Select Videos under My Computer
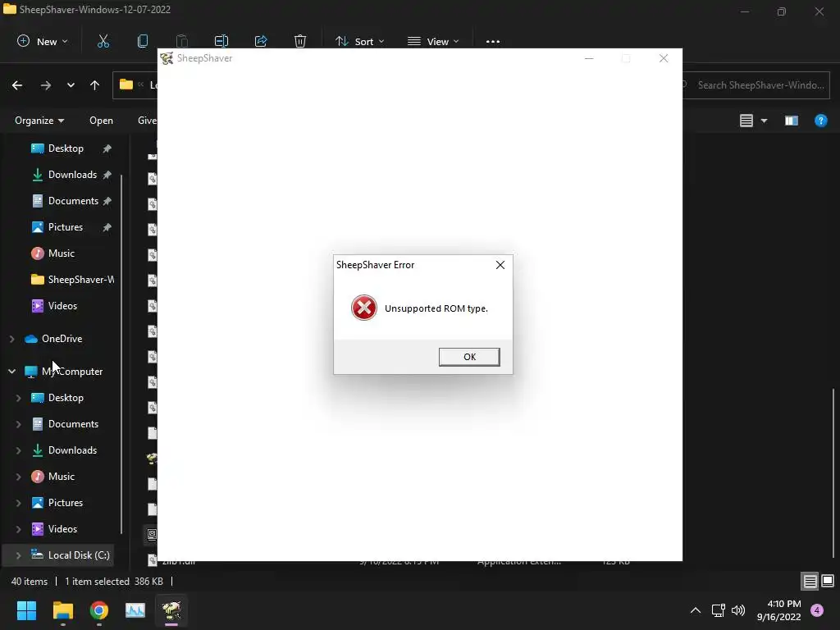 (x=62, y=529)
